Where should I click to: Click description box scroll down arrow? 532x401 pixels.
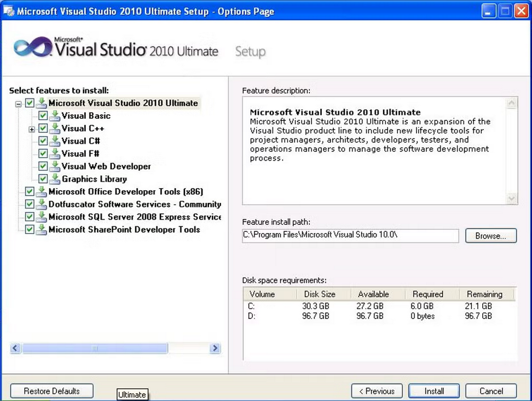[x=512, y=198]
